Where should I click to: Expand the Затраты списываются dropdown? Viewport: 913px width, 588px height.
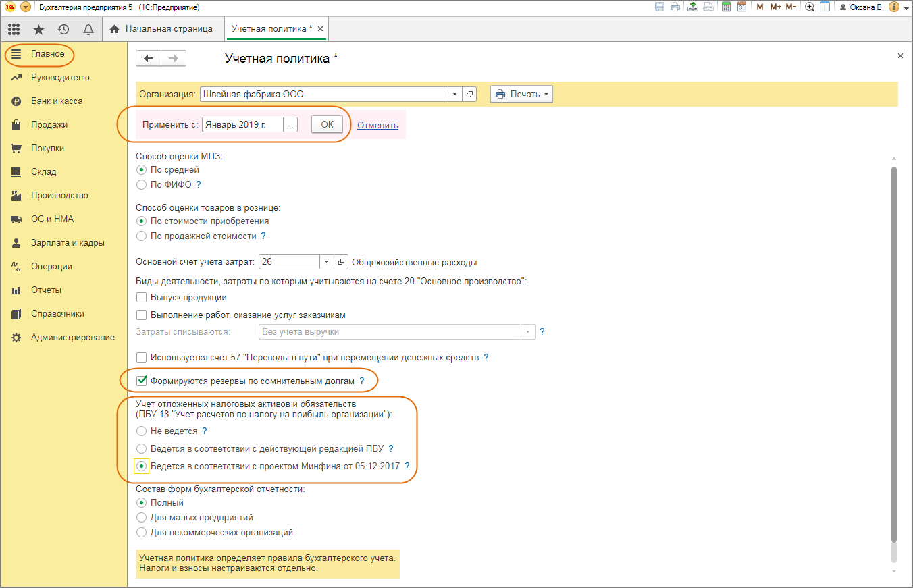527,332
